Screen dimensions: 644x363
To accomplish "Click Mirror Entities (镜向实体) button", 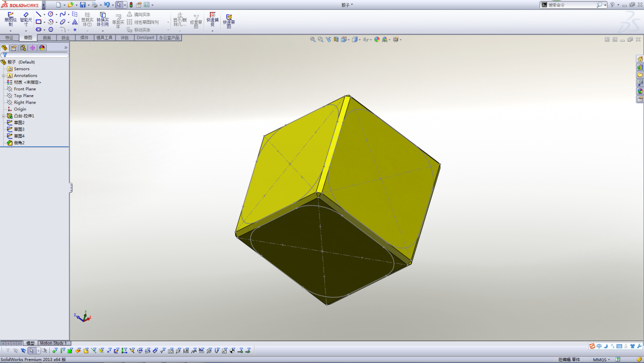I will [x=138, y=15].
